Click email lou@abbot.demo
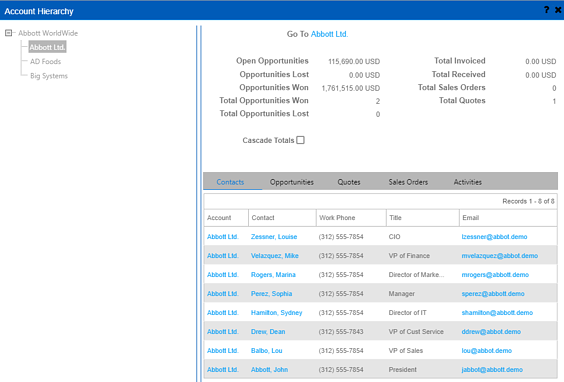The image size is (564, 382). [487, 351]
